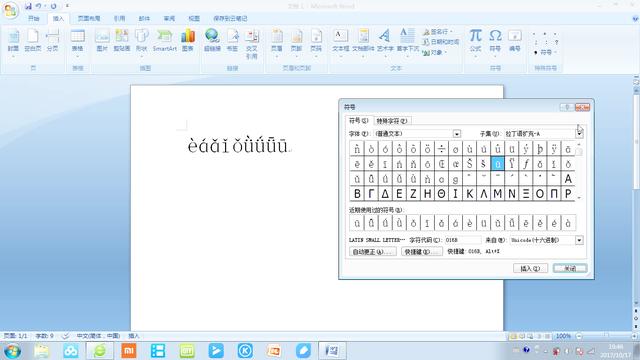Open the Font (字体) combo box dropdown

tap(457, 134)
